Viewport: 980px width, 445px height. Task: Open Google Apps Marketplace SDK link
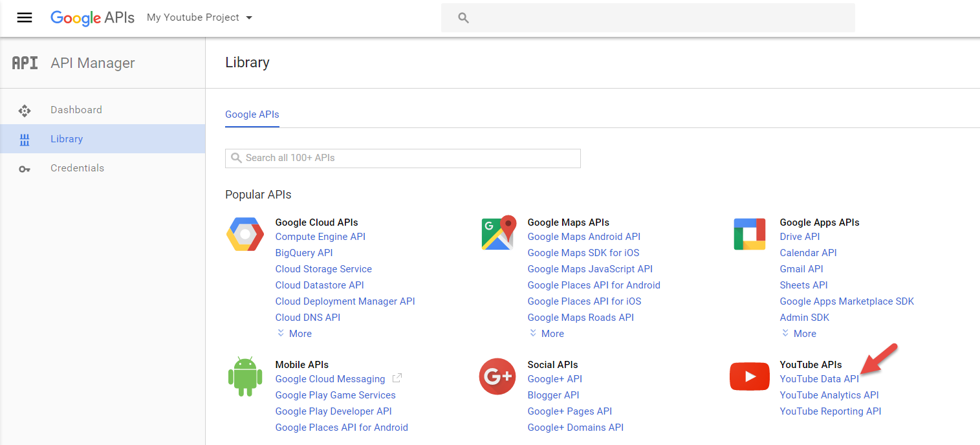coord(847,301)
